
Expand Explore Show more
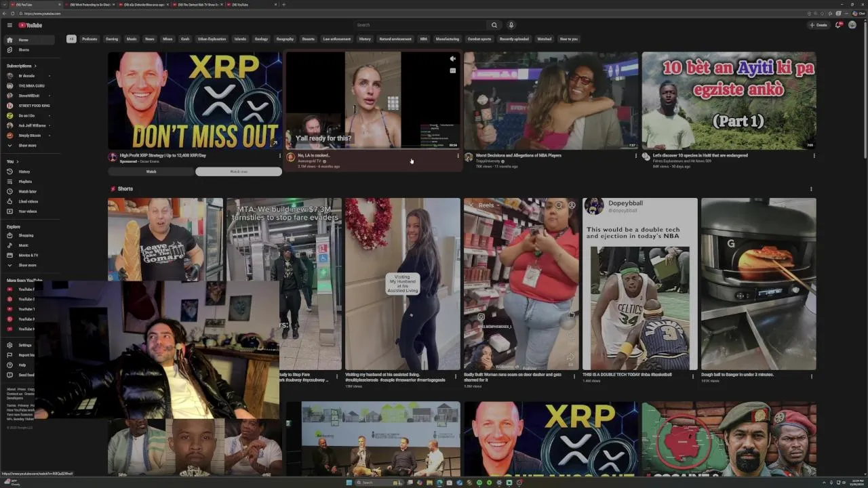[x=28, y=265]
